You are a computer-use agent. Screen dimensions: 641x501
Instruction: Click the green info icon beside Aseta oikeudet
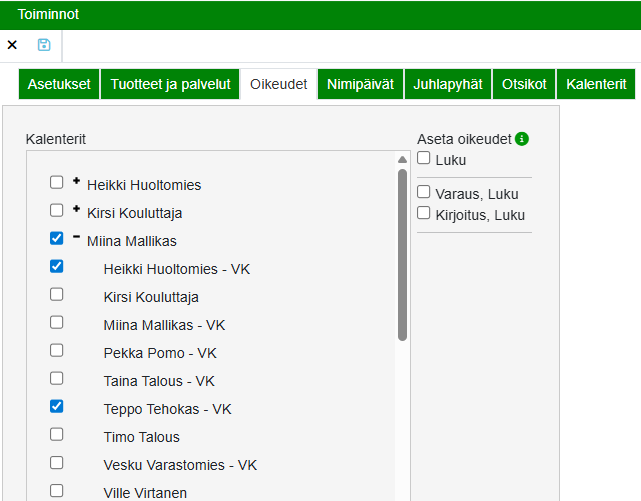[x=522, y=139]
